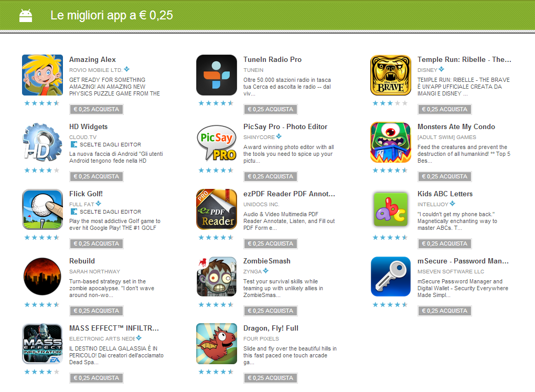Click the ZombieSmash zombie icon
The width and height of the screenshot is (535, 392).
[x=216, y=277]
